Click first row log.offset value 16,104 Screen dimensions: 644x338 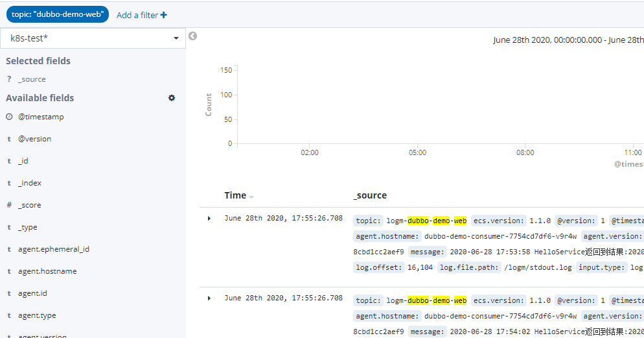(420, 268)
